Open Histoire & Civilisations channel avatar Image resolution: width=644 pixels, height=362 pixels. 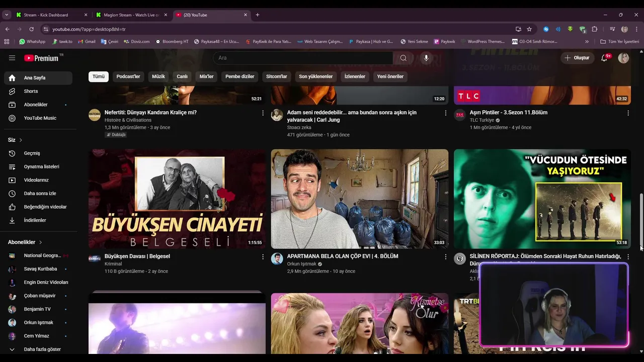[x=95, y=115]
